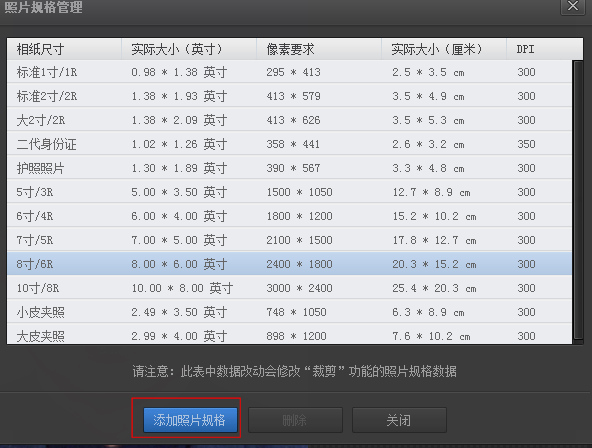
Task: Click the 2.49 * 3.50 英寸 cell
Action: (x=179, y=312)
